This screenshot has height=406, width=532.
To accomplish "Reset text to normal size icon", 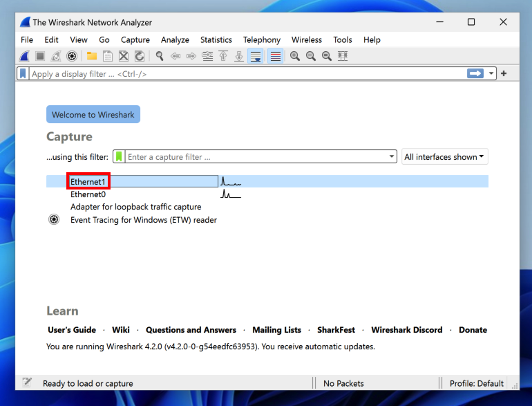I will (x=327, y=56).
